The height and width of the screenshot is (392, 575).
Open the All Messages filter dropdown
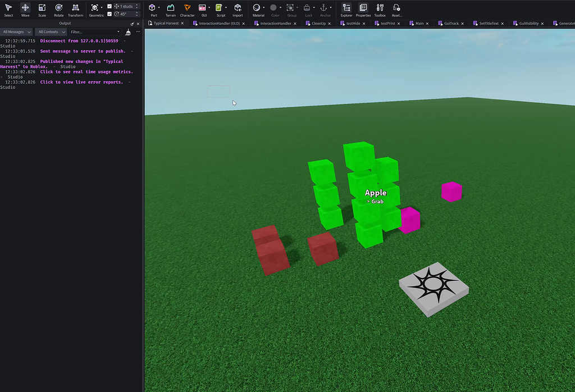[x=16, y=32]
